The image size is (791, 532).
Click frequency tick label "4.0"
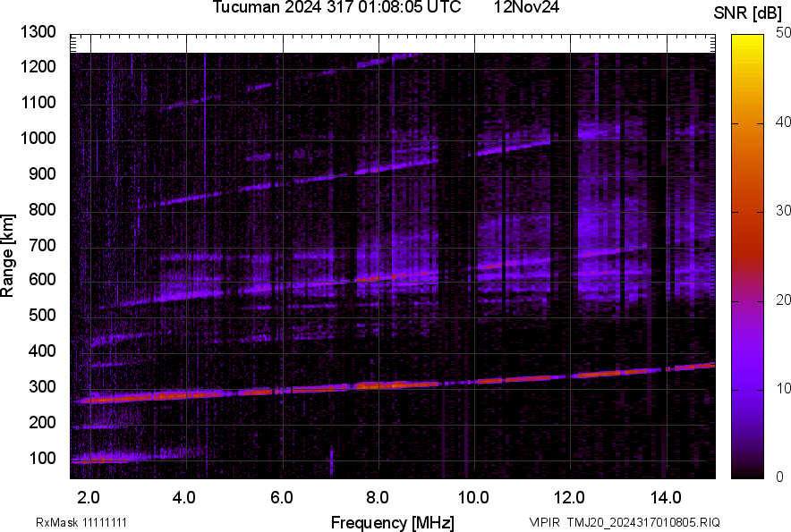coord(184,498)
